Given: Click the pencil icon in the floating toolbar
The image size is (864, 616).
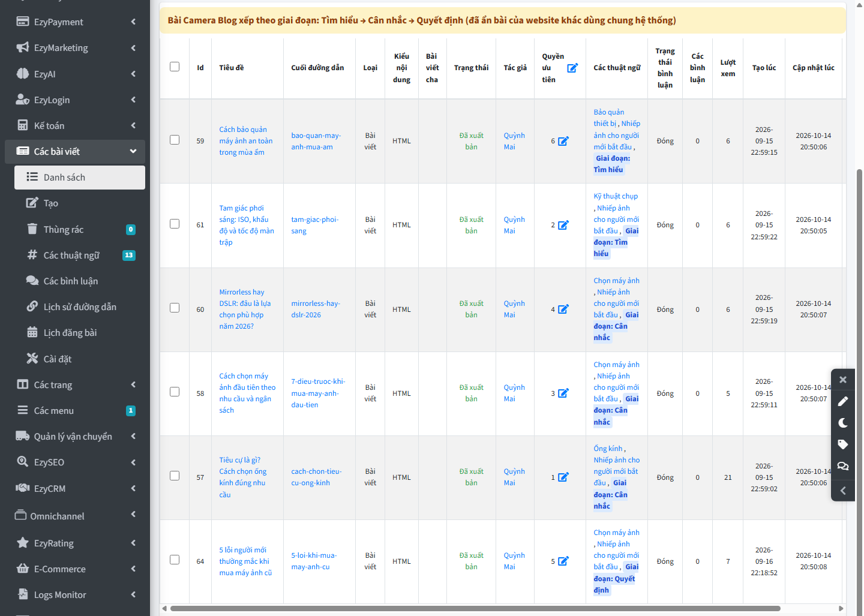Looking at the screenshot, I should pyautogui.click(x=843, y=401).
